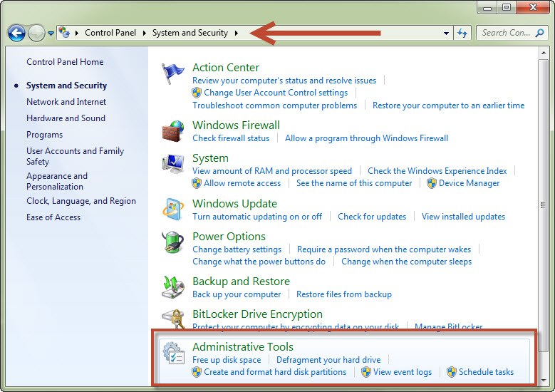Click the Windows Firewall brick wall icon

tap(173, 131)
